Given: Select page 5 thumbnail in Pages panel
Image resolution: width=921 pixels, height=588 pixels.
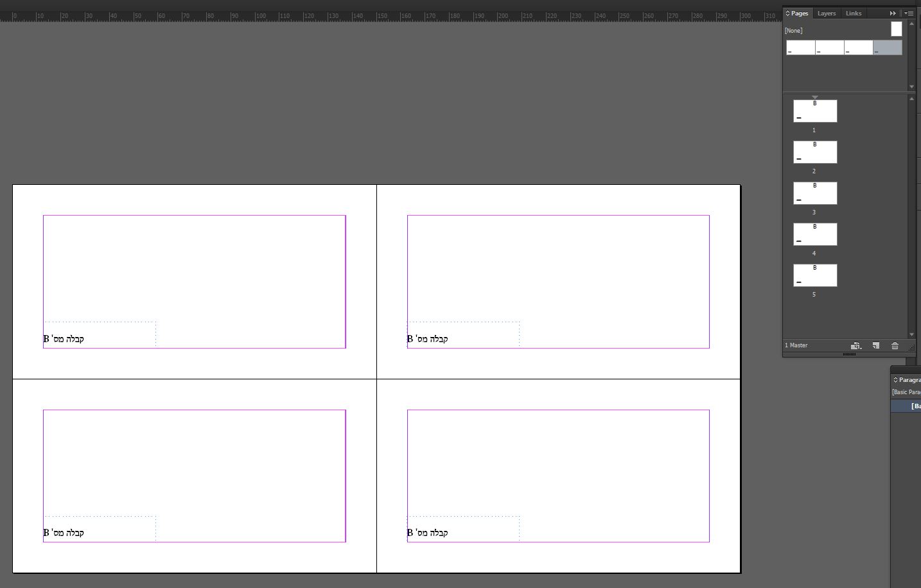Looking at the screenshot, I should pos(815,275).
